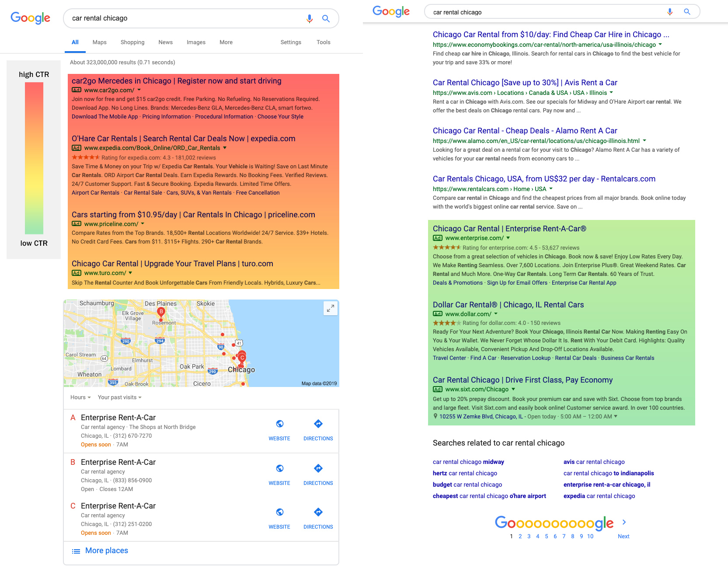Expand arrow next to sixt.com/Chicago URL
The width and height of the screenshot is (728, 575).
[x=513, y=389]
